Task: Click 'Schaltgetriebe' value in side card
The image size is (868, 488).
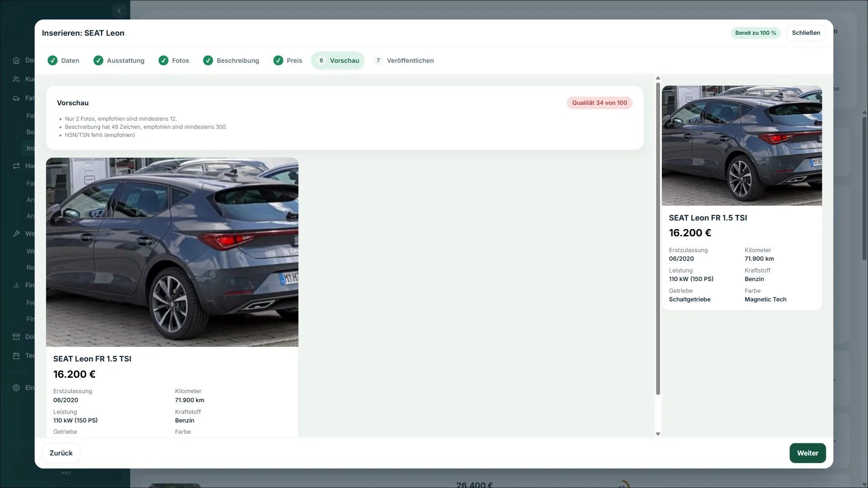Action: click(690, 300)
